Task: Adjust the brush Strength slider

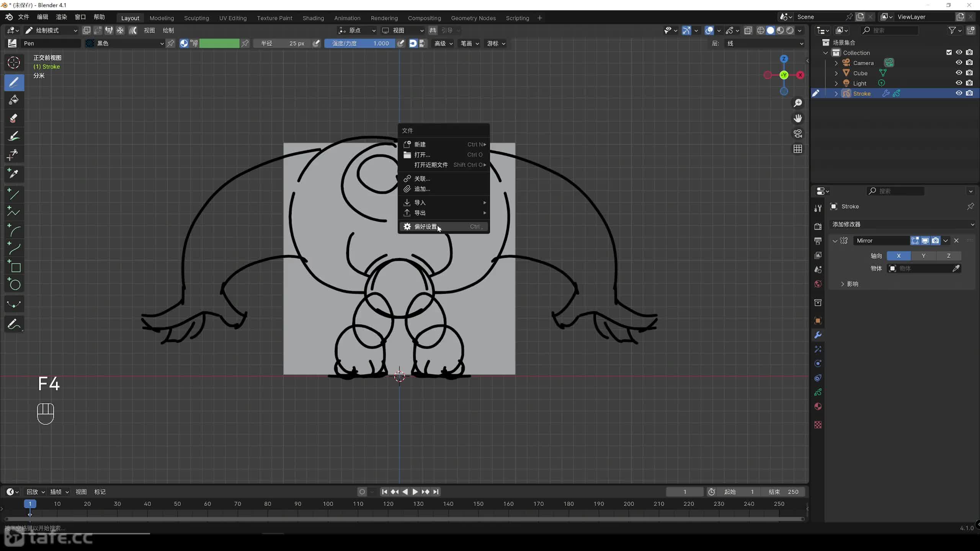Action: pos(360,43)
